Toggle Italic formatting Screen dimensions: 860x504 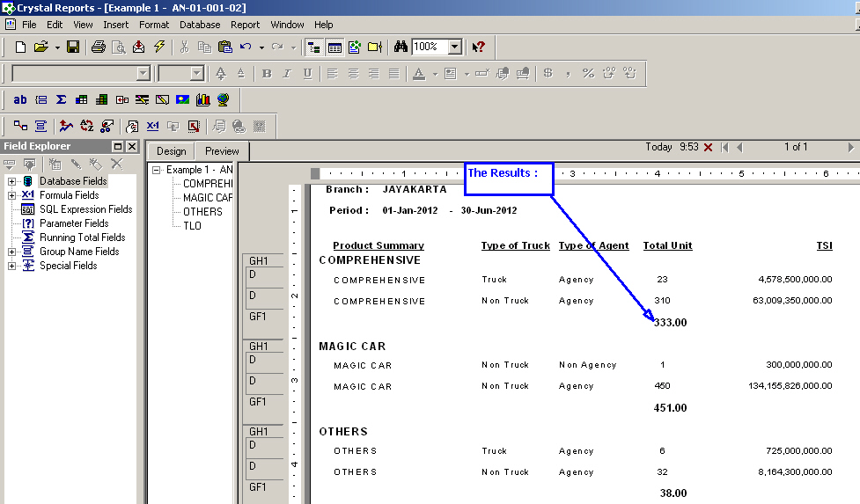287,73
